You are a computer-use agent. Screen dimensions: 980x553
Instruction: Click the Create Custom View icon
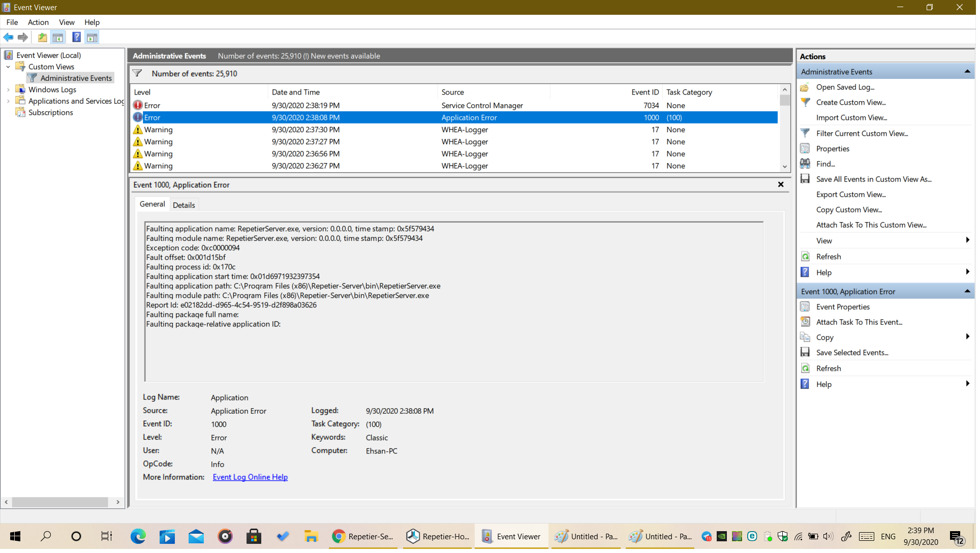(x=805, y=102)
